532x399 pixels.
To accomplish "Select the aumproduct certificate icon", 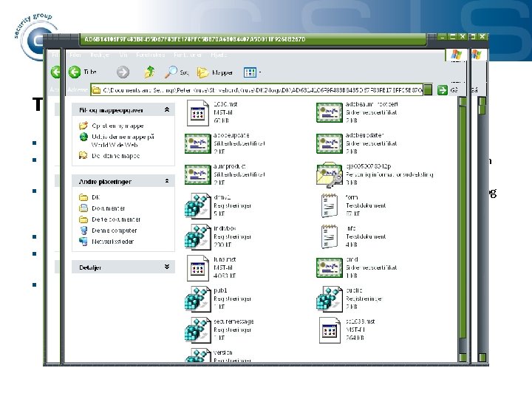I will (197, 174).
